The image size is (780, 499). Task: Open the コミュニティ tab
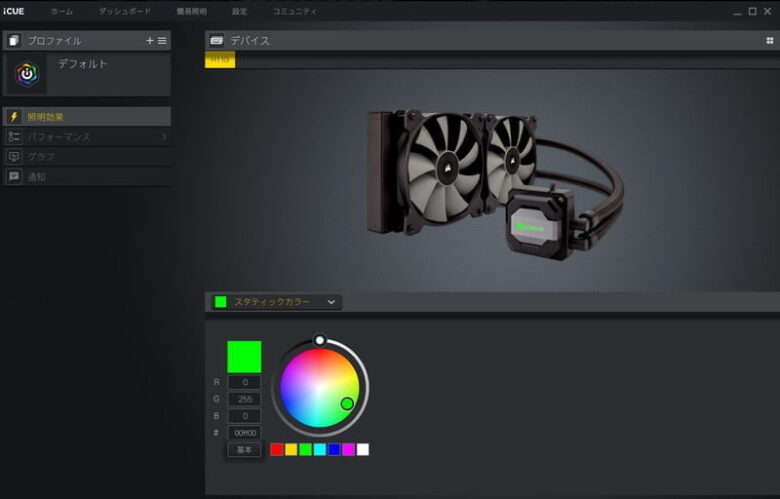pos(294,11)
